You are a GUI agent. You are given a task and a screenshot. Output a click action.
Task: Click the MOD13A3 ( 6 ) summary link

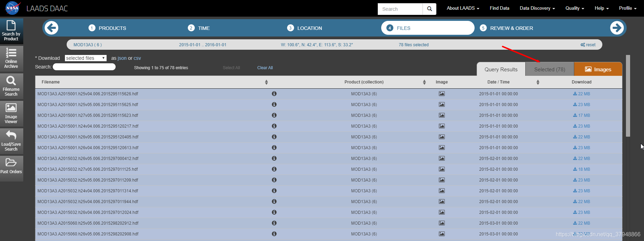coord(87,45)
